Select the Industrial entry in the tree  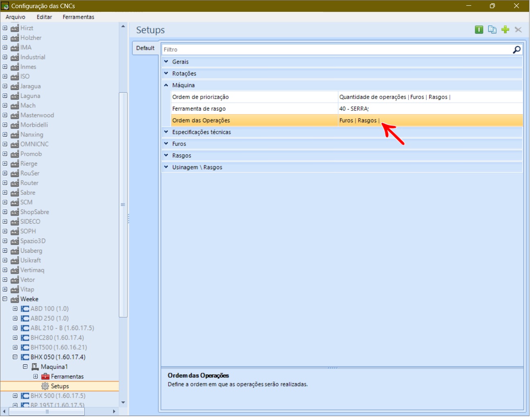pos(33,57)
